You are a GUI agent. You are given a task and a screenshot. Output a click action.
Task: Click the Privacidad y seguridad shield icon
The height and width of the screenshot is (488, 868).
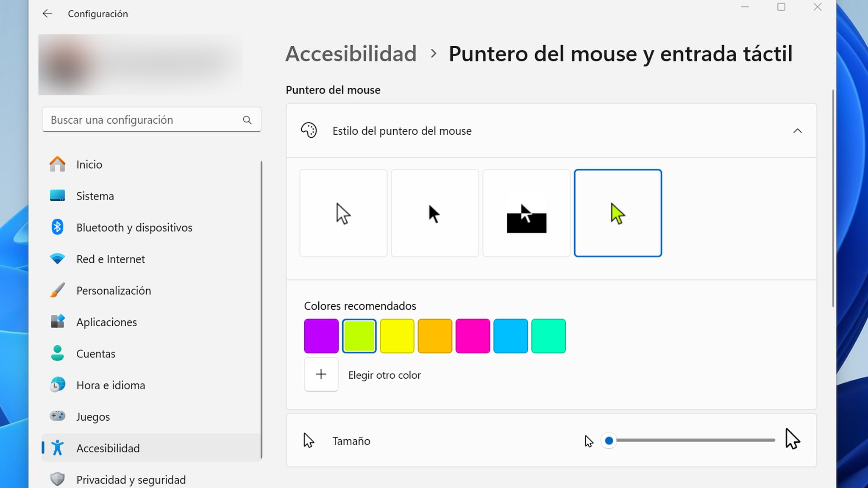[x=58, y=479]
